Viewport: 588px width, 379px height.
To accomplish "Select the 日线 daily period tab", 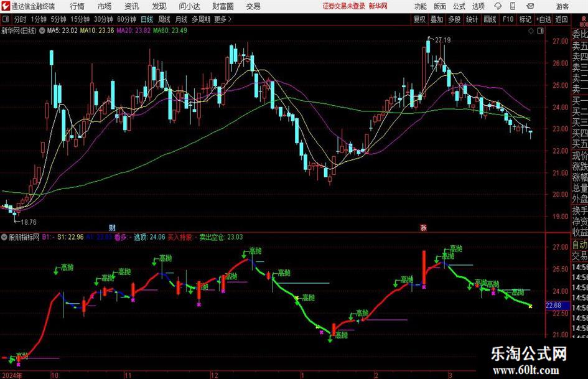I will pos(147,19).
